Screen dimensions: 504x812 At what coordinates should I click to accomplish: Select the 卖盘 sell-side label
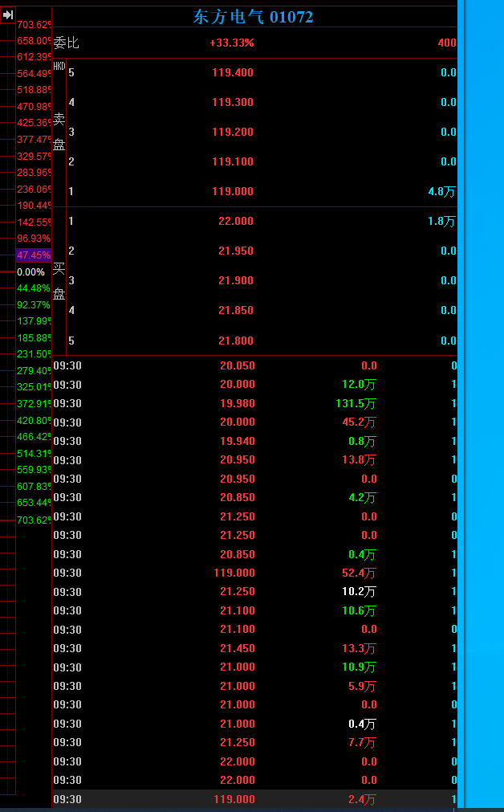coord(59,132)
